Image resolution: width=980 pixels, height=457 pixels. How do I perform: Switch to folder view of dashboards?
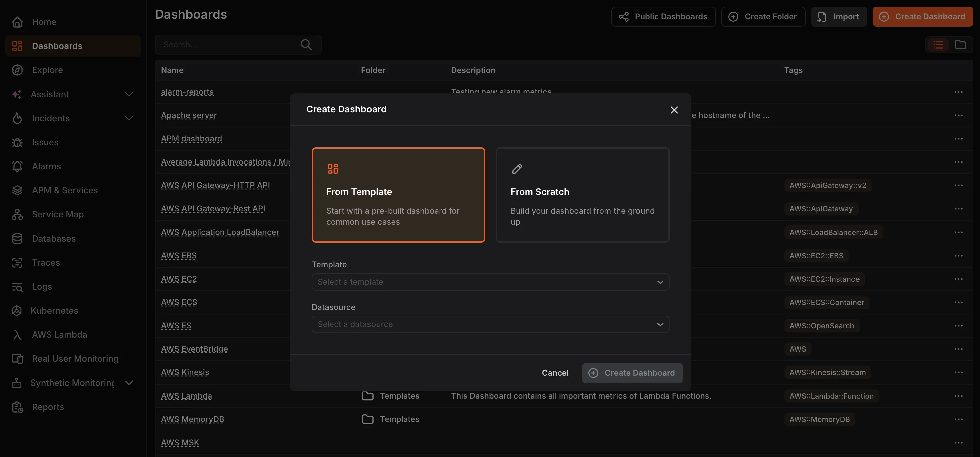click(961, 44)
